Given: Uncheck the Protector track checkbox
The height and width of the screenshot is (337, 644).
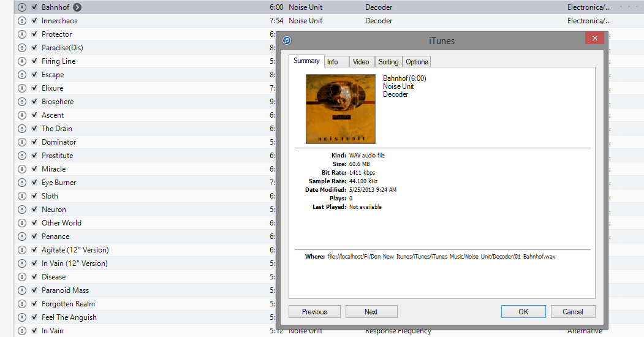Looking at the screenshot, I should (x=34, y=34).
